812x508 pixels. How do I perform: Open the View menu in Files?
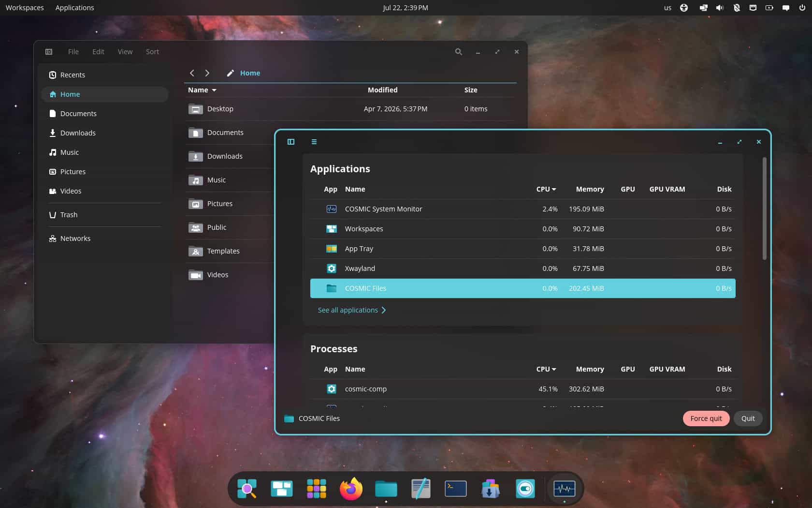click(125, 52)
